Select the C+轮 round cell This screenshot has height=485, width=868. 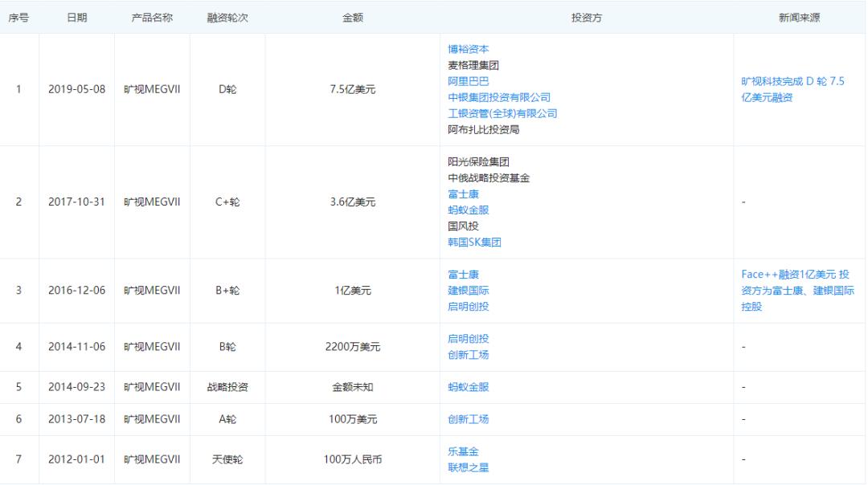pyautogui.click(x=227, y=202)
